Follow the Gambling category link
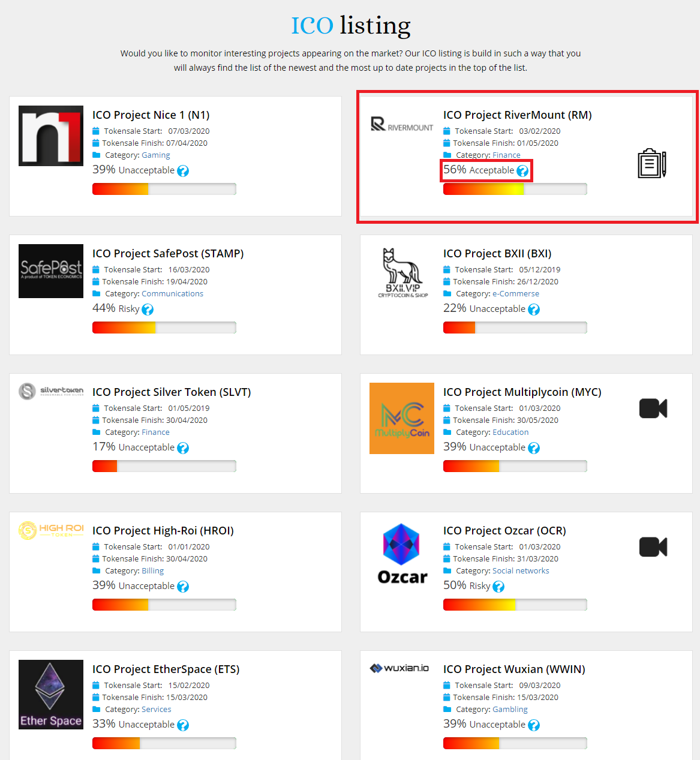The width and height of the screenshot is (700, 760). 510,709
